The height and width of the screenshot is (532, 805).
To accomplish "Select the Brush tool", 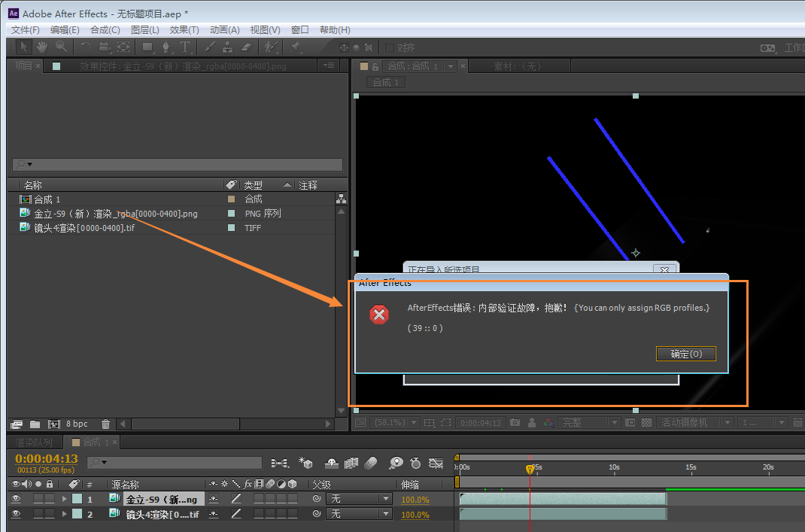I will pos(209,47).
